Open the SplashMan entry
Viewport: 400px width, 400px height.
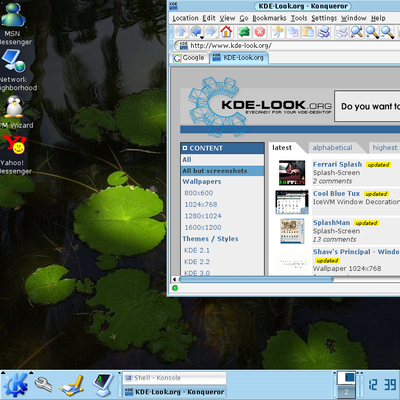click(331, 223)
